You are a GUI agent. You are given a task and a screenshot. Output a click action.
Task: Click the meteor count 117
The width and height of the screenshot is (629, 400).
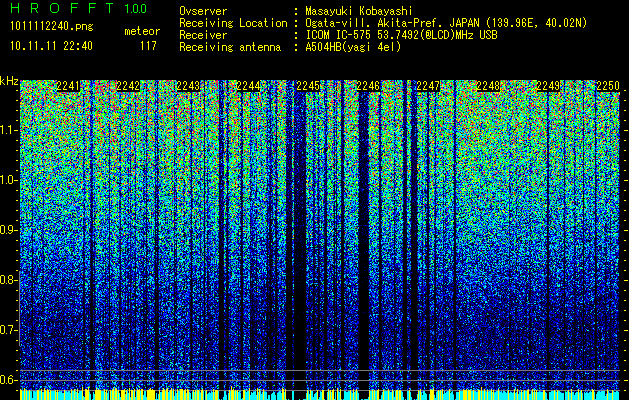point(148,46)
